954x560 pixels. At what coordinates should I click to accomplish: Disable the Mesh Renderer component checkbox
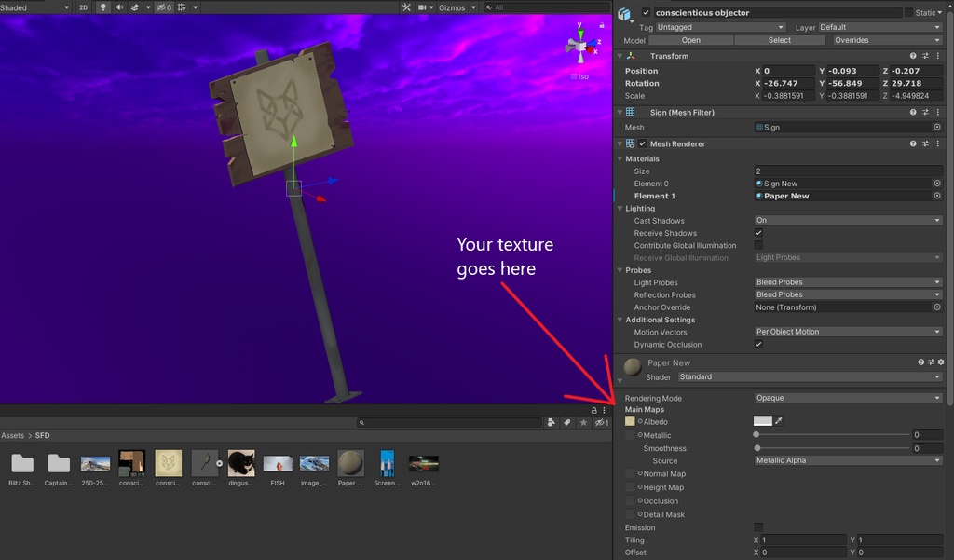pyautogui.click(x=643, y=143)
